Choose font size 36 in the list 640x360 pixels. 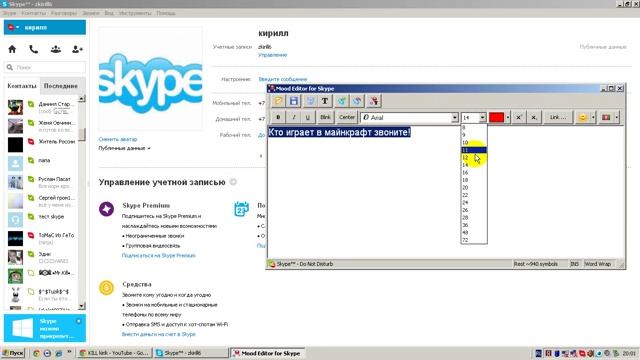(x=473, y=225)
